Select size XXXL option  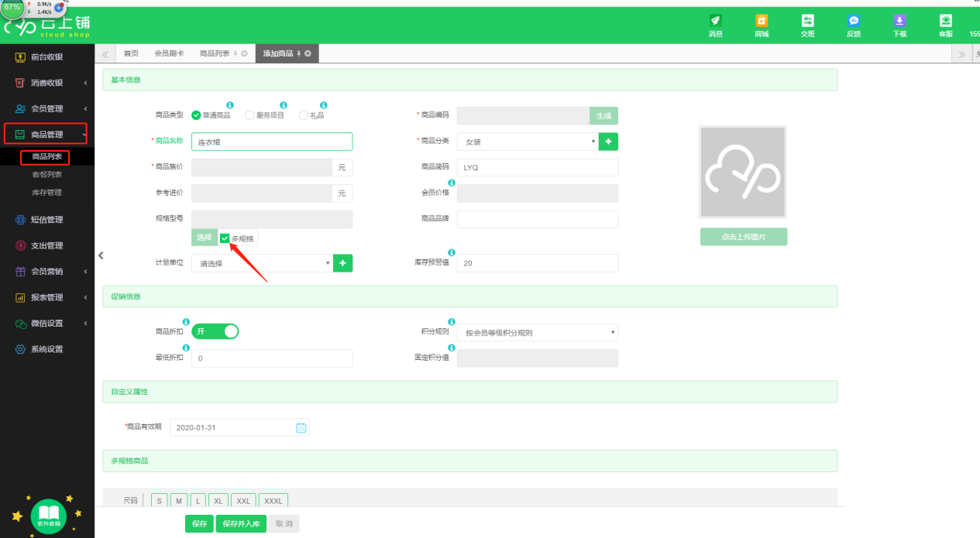[273, 501]
